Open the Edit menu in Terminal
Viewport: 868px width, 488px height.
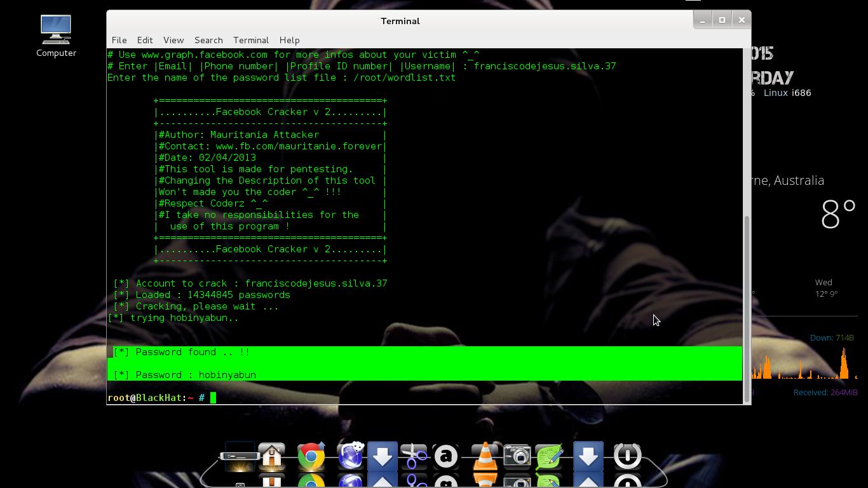click(x=145, y=40)
